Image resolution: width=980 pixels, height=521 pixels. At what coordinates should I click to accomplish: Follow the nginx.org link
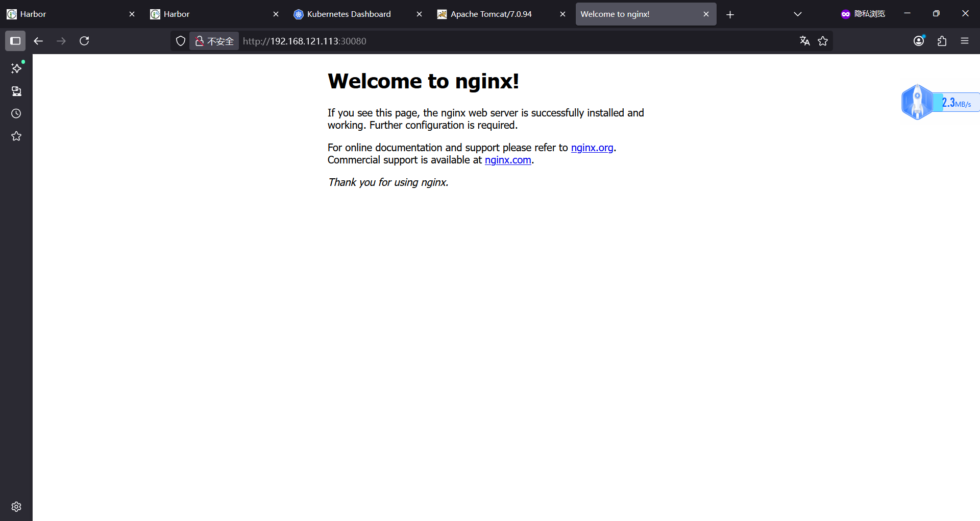[x=592, y=148]
